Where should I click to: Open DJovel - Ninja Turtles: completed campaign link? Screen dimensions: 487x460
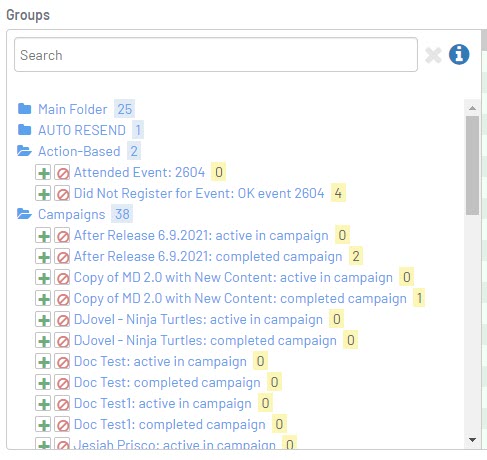[x=205, y=340]
